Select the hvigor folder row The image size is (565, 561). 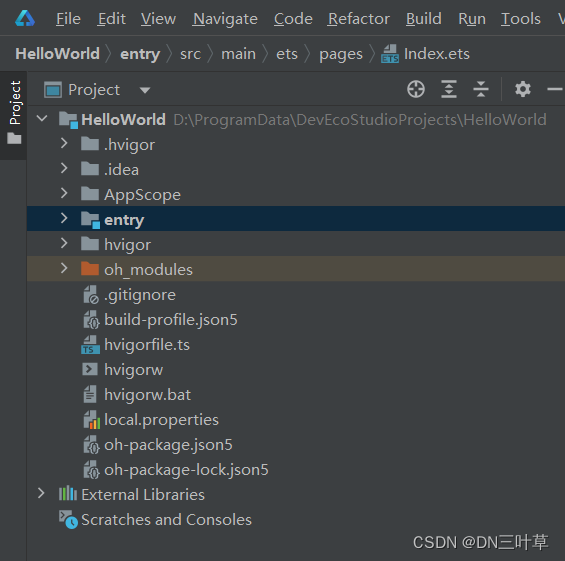tap(295, 244)
